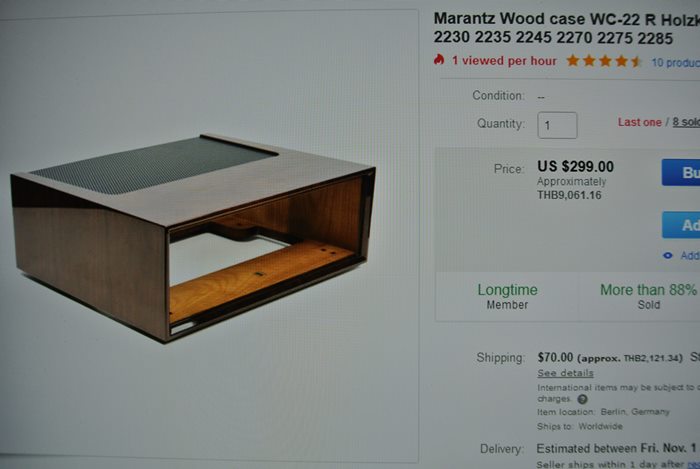Click the $70.00 shipping cost text

555,357
